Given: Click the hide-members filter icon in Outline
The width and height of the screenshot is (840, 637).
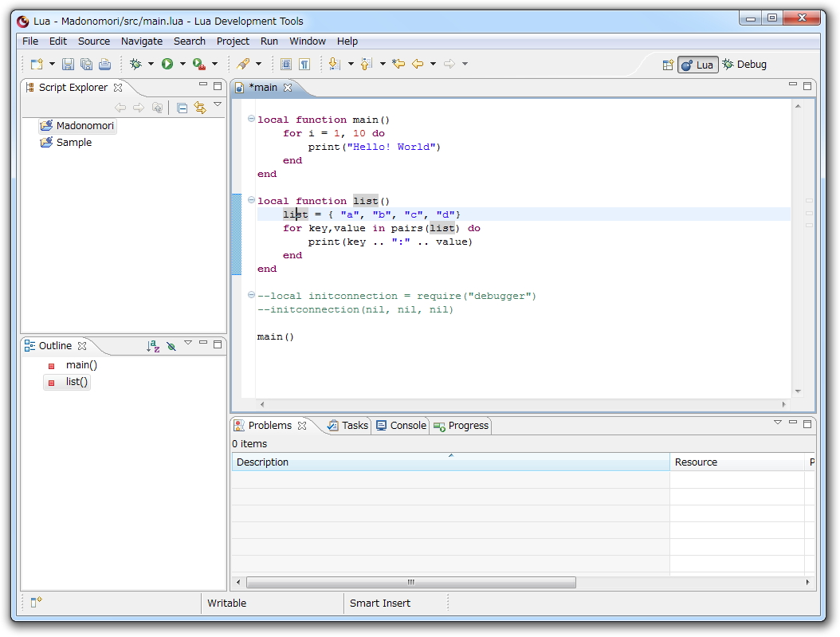Looking at the screenshot, I should (x=171, y=345).
